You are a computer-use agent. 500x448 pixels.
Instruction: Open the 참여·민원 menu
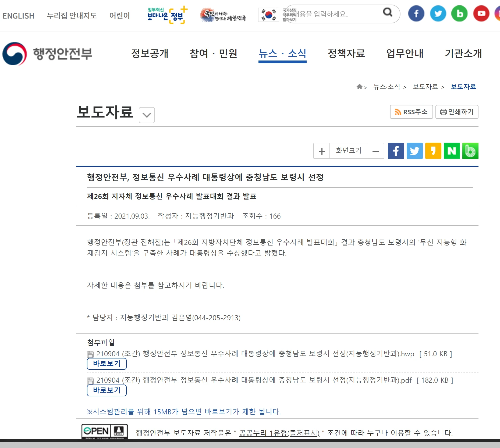pyautogui.click(x=214, y=53)
